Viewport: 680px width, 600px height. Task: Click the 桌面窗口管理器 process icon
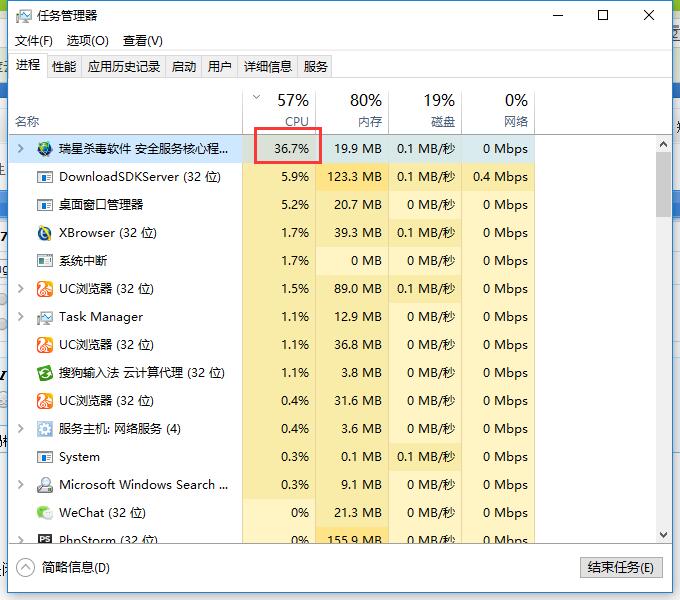pos(45,205)
